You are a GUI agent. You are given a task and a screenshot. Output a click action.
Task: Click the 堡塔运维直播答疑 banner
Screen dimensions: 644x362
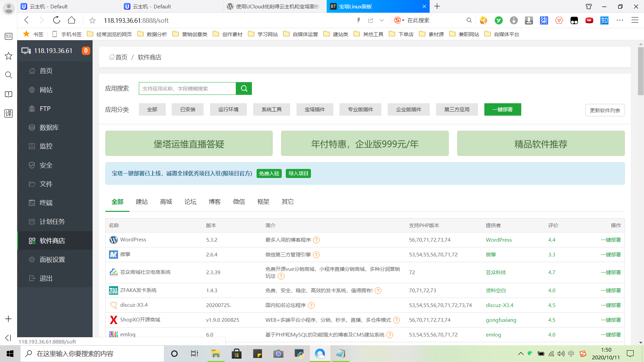point(189,143)
